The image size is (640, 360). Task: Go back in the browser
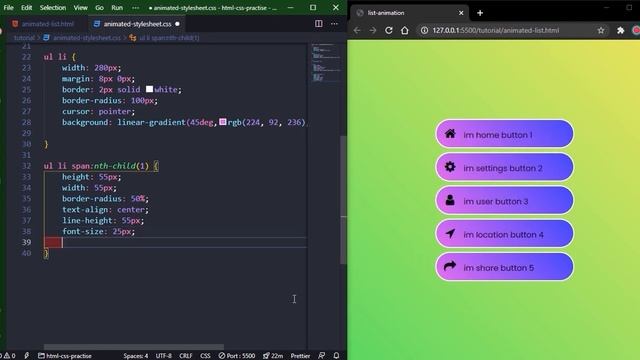tap(357, 30)
